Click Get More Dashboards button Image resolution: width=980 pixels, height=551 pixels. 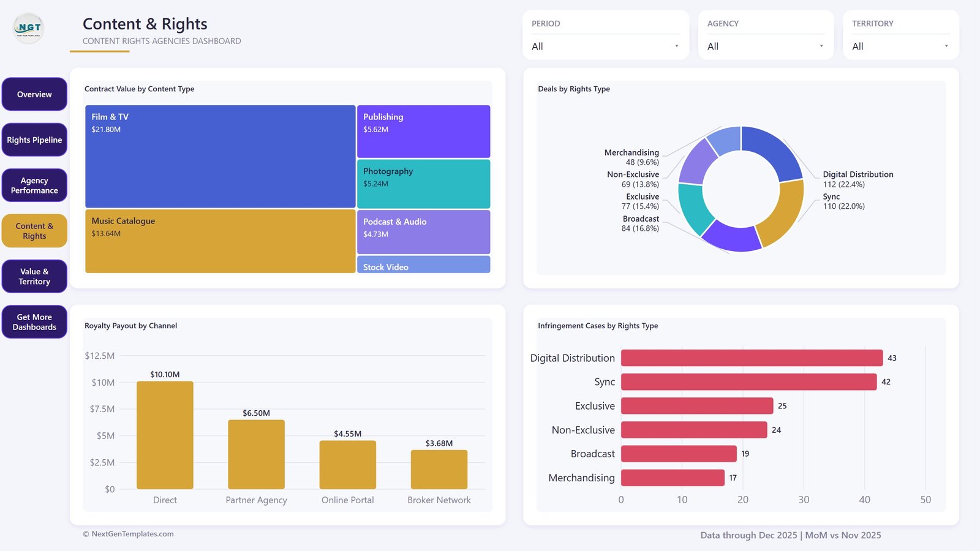tap(34, 322)
